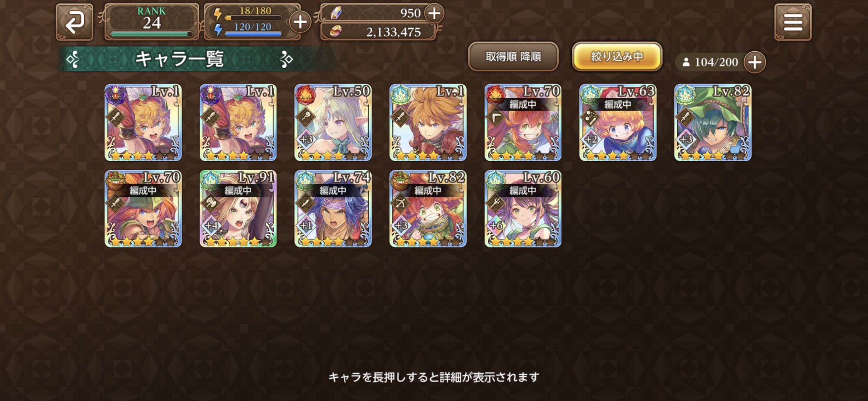Pick the Lv.63 編成中 character card
868x401 pixels.
tap(618, 123)
